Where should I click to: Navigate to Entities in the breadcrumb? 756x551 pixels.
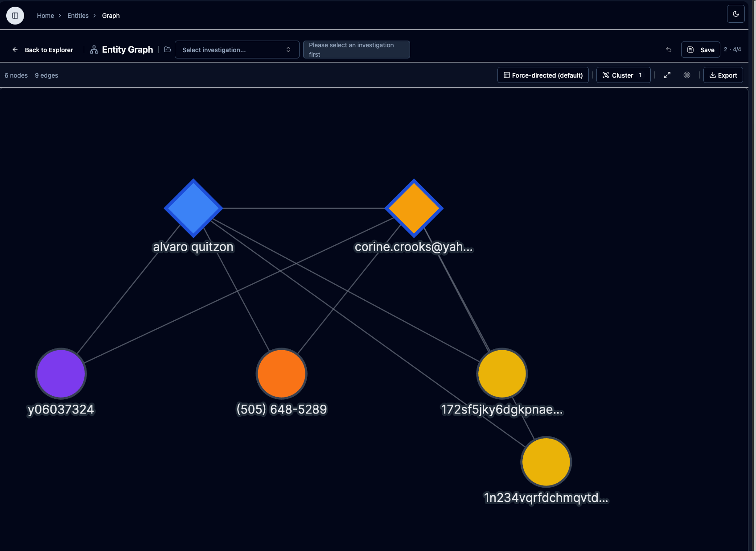78,15
